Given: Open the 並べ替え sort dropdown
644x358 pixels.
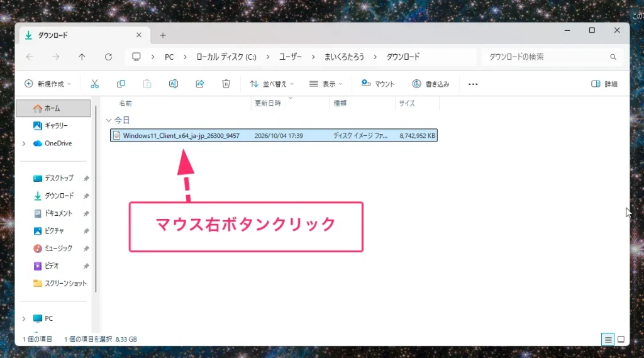Looking at the screenshot, I should click(272, 84).
